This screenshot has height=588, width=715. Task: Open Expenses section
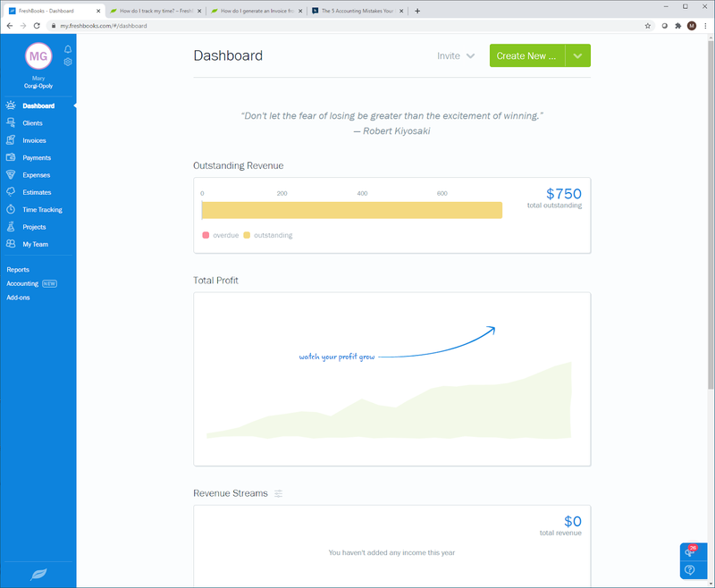click(37, 175)
